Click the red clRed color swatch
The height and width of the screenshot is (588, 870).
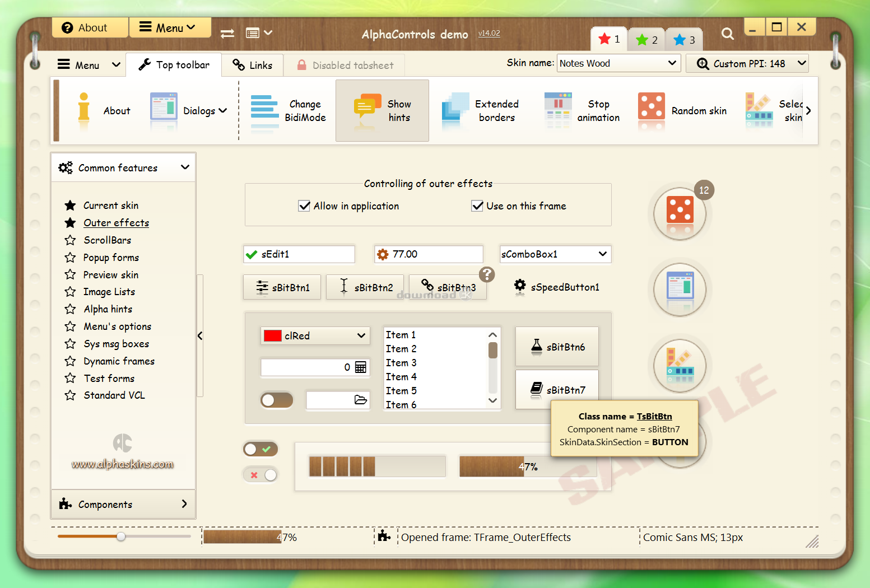pos(273,335)
